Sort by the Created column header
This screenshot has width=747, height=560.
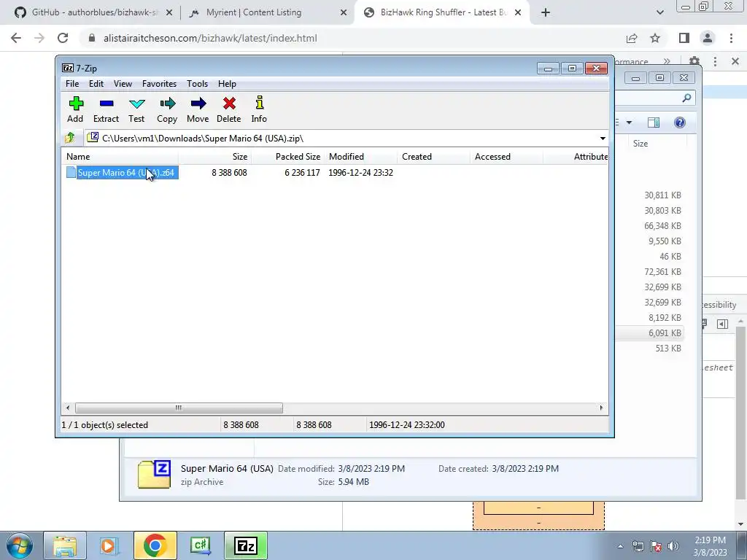433,157
